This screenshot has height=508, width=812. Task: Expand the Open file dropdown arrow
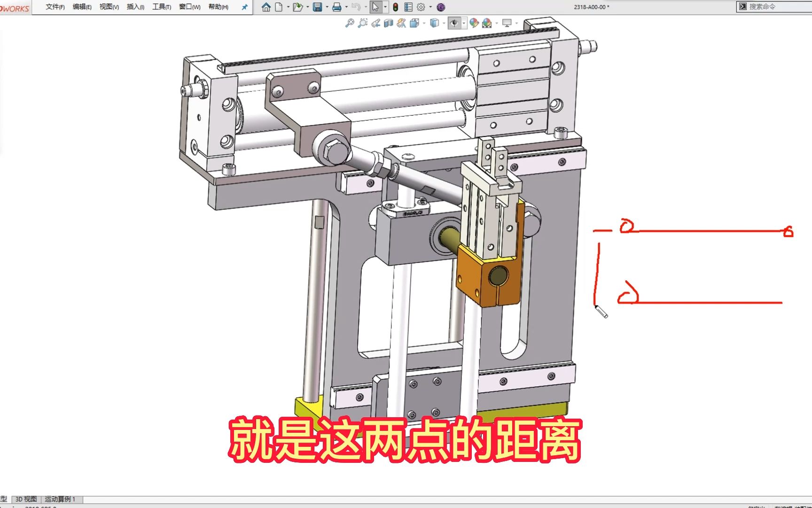308,7
